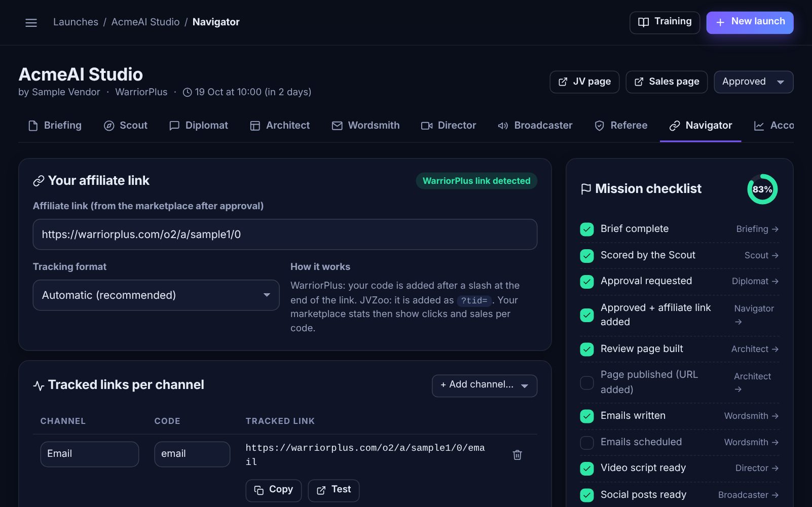This screenshot has width=812, height=507.
Task: Open the hamburger navigation menu
Action: pyautogui.click(x=31, y=22)
